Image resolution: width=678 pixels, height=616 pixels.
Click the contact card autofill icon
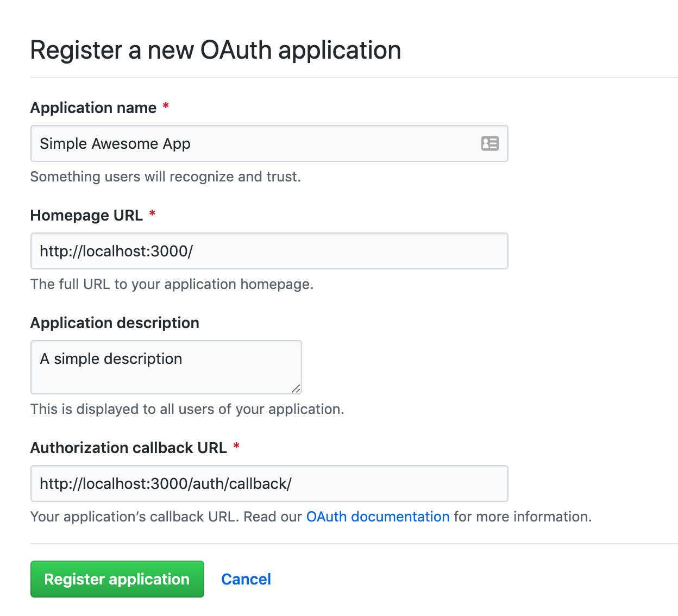[489, 143]
